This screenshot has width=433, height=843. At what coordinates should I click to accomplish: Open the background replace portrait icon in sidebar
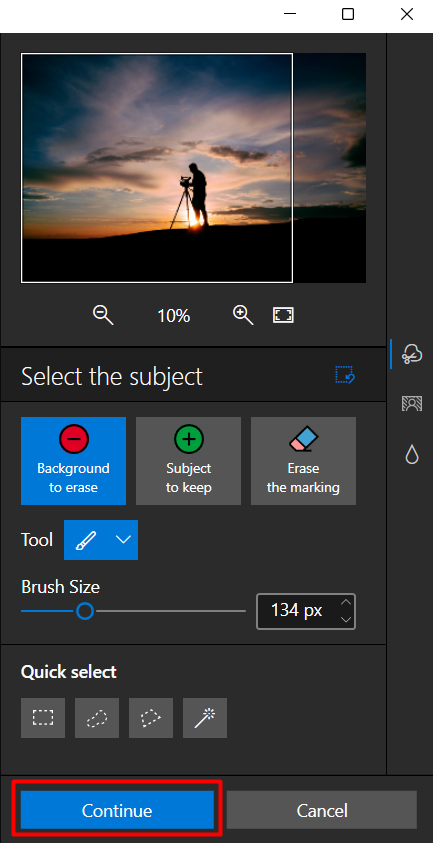coord(411,403)
